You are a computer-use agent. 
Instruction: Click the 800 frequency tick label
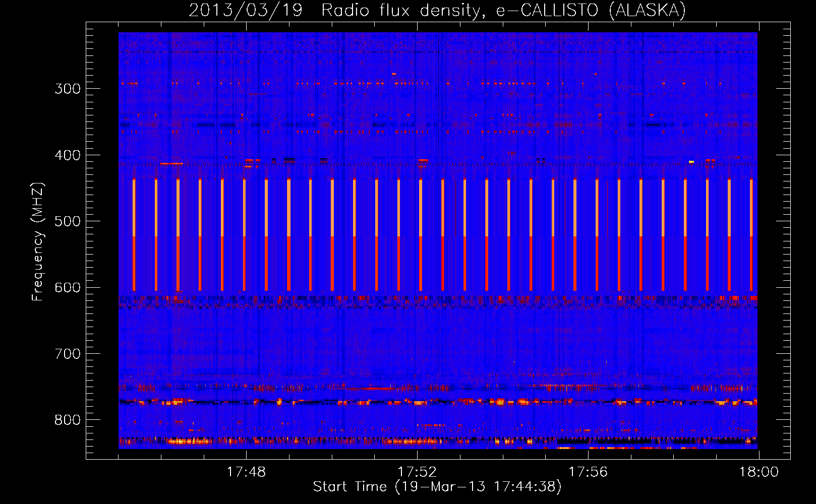68,420
